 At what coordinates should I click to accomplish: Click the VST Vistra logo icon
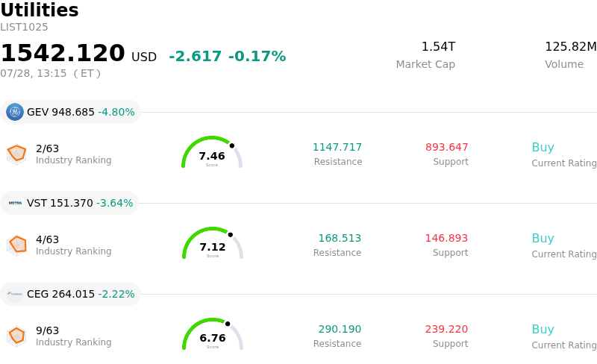click(x=15, y=203)
